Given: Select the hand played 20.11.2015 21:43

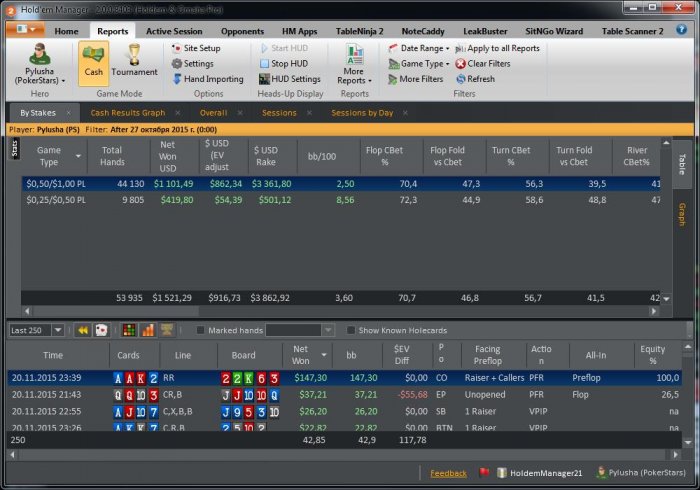Looking at the screenshot, I should tap(344, 394).
